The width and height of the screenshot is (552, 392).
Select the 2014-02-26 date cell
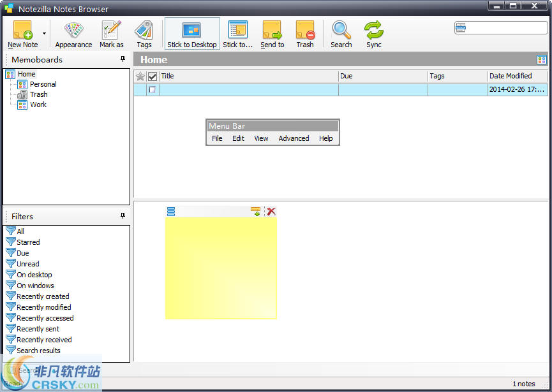[518, 90]
